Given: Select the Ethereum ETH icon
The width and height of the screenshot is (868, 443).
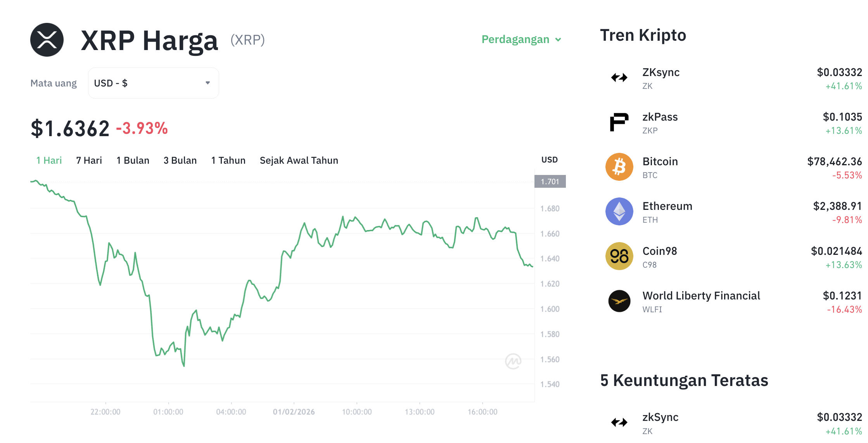Looking at the screenshot, I should (619, 211).
